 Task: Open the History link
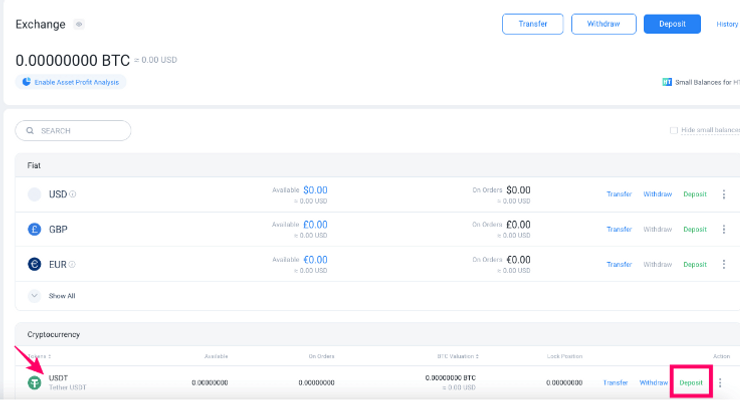click(x=727, y=24)
